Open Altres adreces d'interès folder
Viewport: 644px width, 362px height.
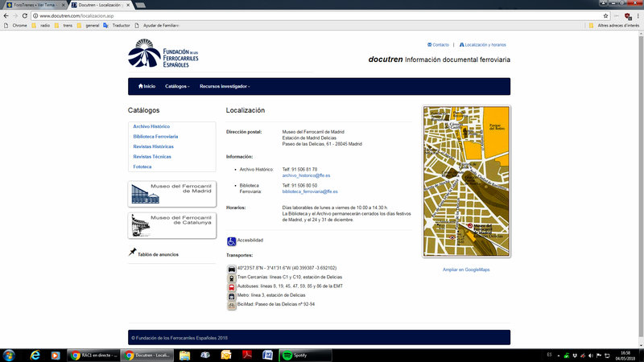[614, 26]
